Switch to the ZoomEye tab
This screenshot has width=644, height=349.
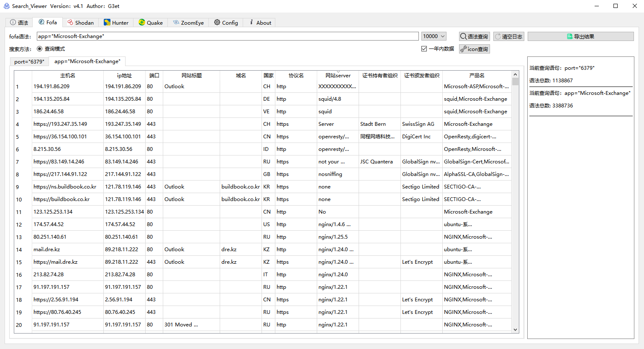click(x=188, y=23)
